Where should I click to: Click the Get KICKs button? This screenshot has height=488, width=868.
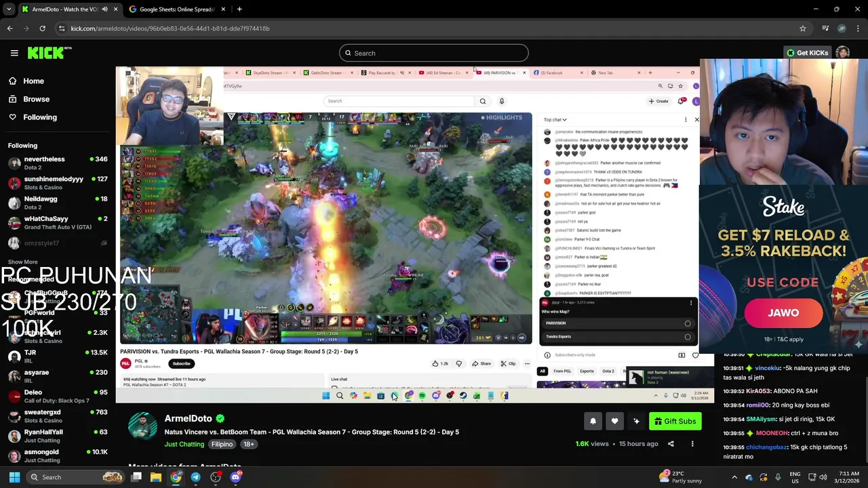coord(807,53)
